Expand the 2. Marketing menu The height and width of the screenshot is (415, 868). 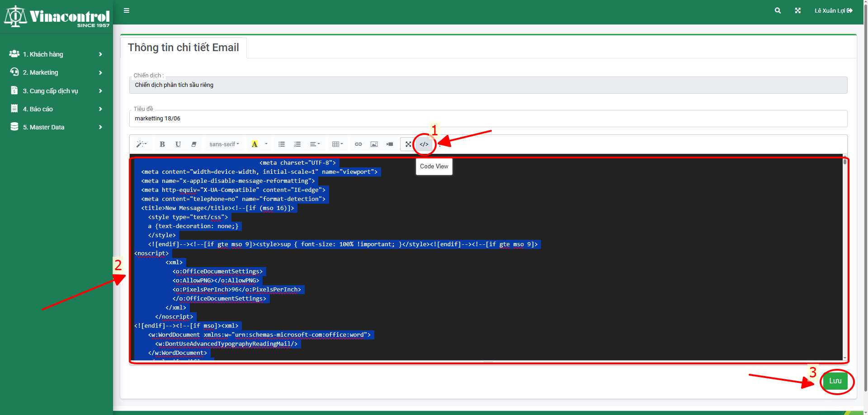57,72
